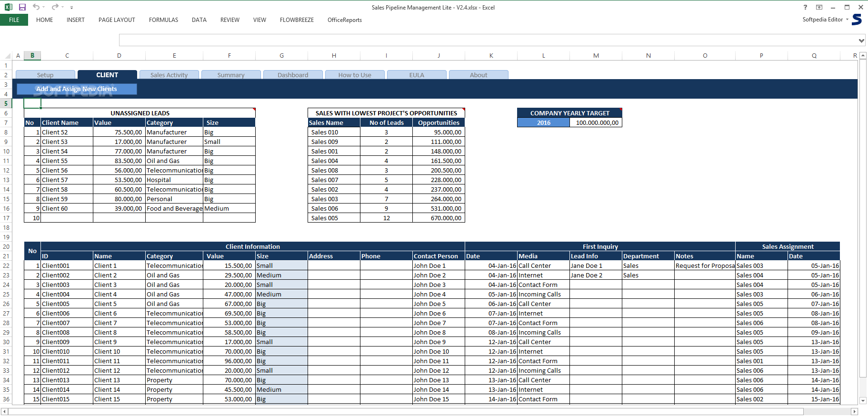
Task: Redo the last action
Action: (x=55, y=7)
